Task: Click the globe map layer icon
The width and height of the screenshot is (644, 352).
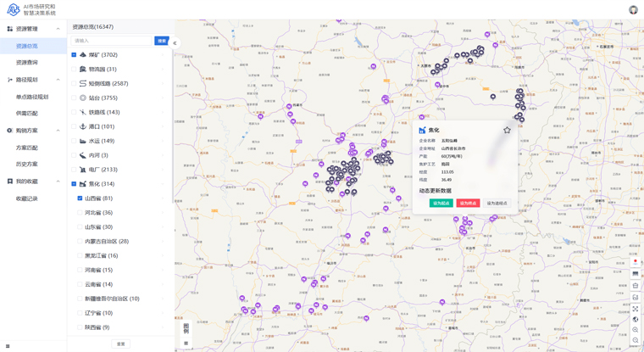Action: [x=636, y=320]
